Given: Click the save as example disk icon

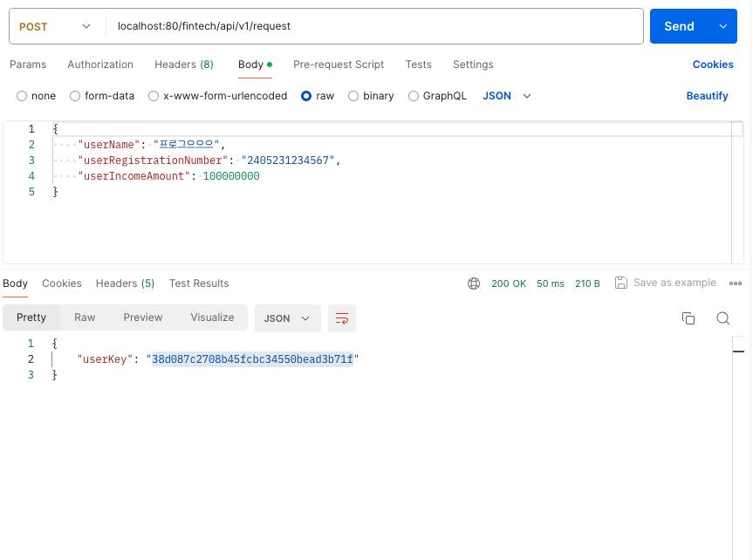Looking at the screenshot, I should click(621, 283).
